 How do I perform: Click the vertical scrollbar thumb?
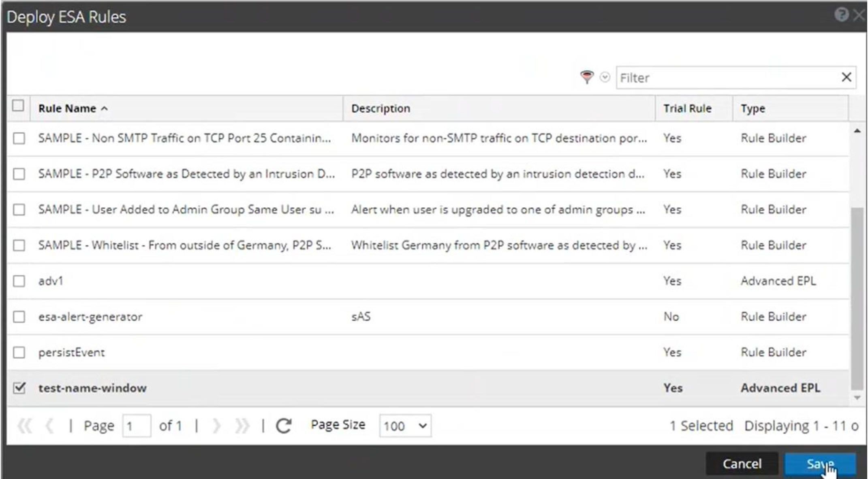pyautogui.click(x=857, y=300)
